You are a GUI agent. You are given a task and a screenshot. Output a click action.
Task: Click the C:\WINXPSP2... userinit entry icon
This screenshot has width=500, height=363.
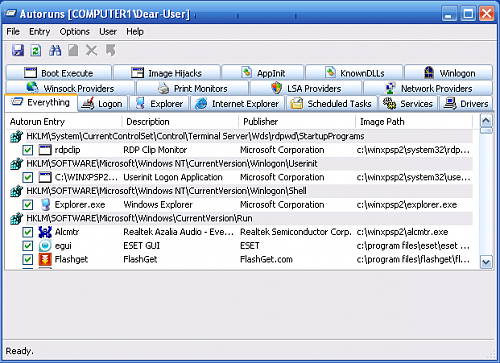(x=45, y=177)
